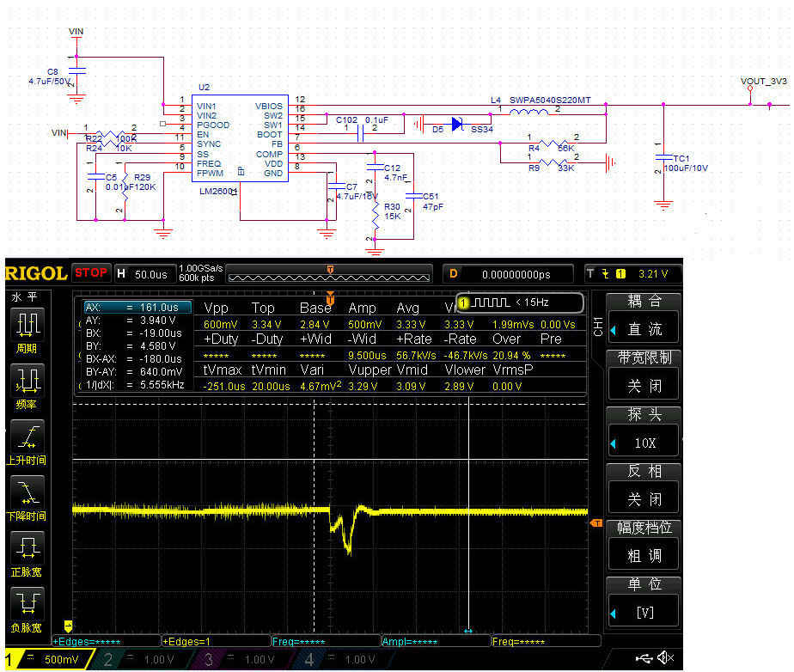The width and height of the screenshot is (794, 672).
Task: Switch to channel 4 tab
Action: coord(339,660)
